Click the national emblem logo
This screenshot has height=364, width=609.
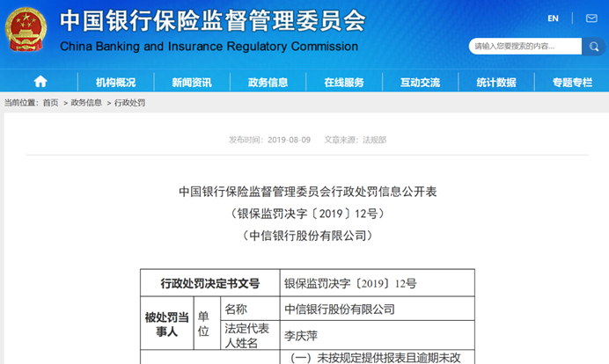(x=26, y=30)
